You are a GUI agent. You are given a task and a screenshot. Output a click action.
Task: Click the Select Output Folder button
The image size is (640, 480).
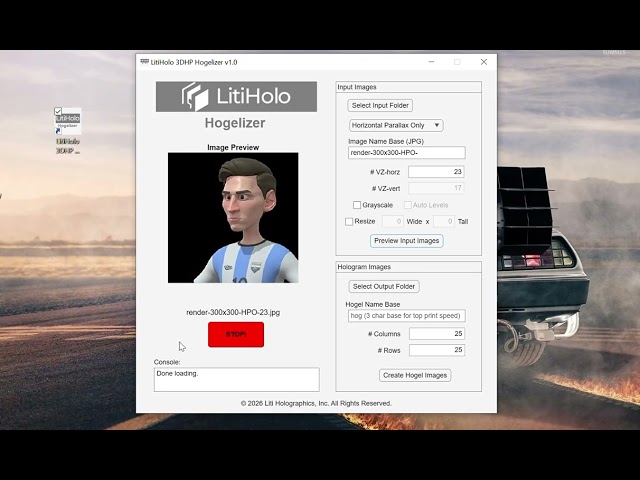[384, 287]
